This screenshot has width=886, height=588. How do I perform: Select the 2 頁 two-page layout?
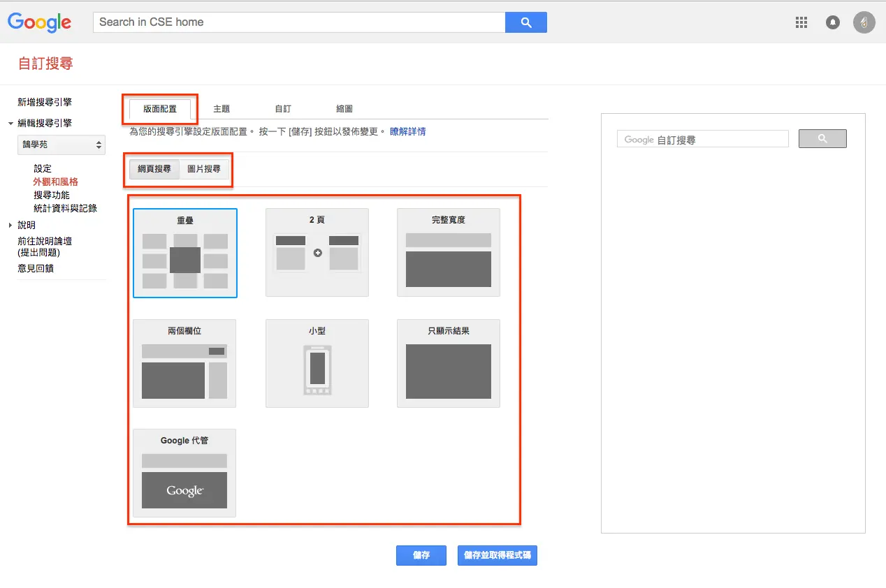coord(317,253)
